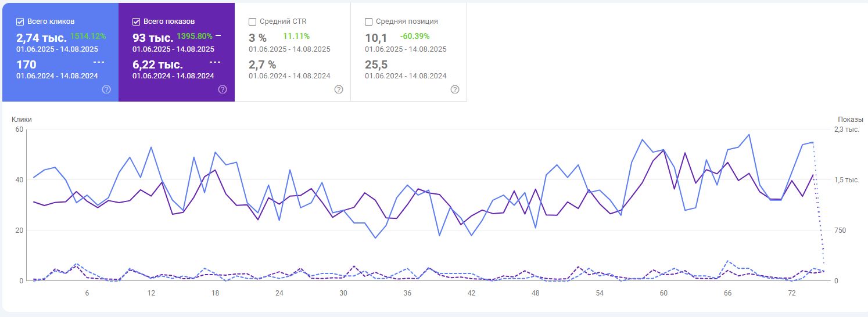Click help icon in Средняя позиция card
Image resolution: width=868 pixels, height=317 pixels.
point(455,89)
